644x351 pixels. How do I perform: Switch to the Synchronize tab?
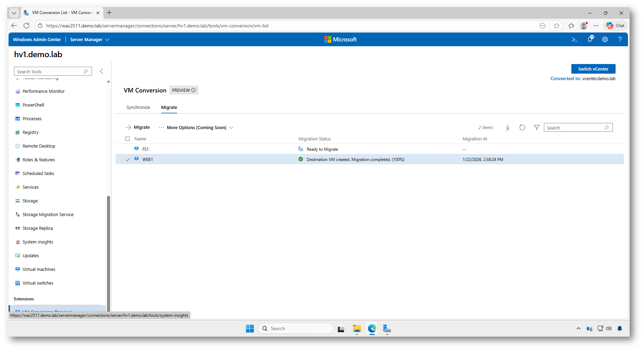pyautogui.click(x=138, y=108)
